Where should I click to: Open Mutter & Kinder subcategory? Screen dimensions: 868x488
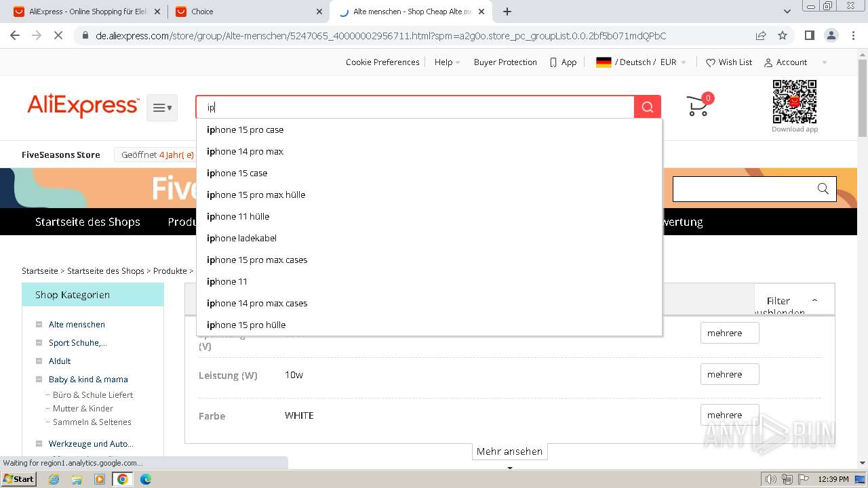point(83,408)
